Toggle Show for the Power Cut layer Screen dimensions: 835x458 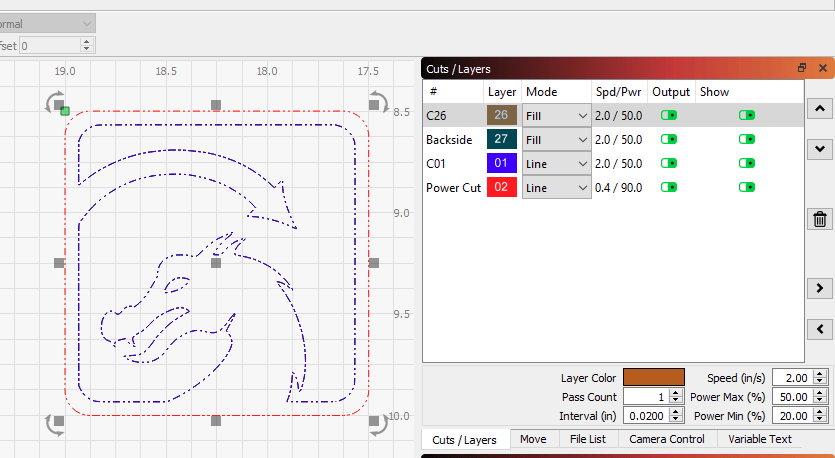pos(747,187)
